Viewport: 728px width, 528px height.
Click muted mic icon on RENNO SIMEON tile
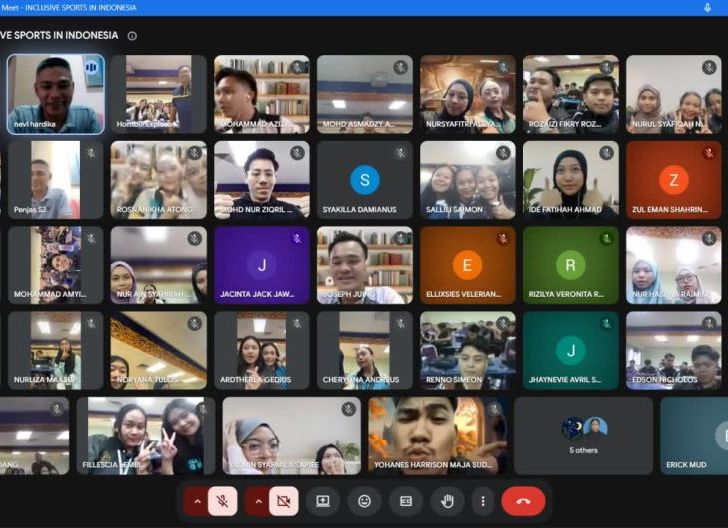point(503,324)
